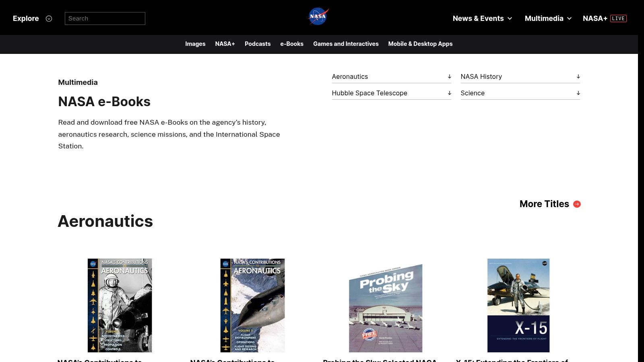Jump to the Hubble Space Telescope link

click(x=391, y=93)
